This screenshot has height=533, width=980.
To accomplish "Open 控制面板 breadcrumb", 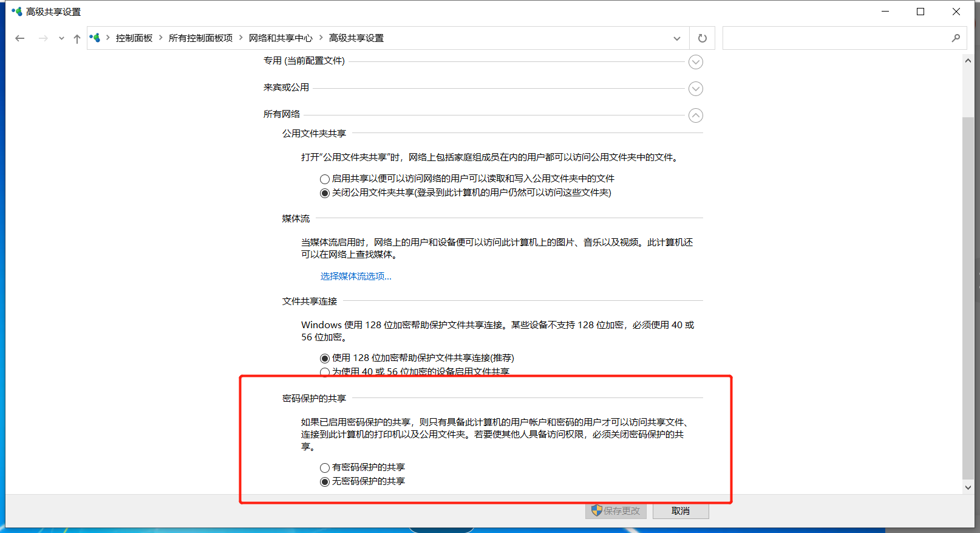I will tap(134, 38).
